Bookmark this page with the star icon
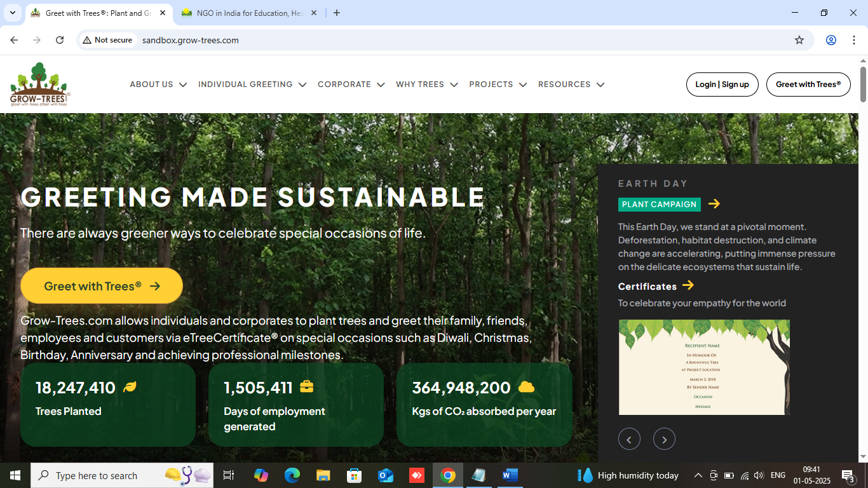The width and height of the screenshot is (868, 488). (x=799, y=40)
